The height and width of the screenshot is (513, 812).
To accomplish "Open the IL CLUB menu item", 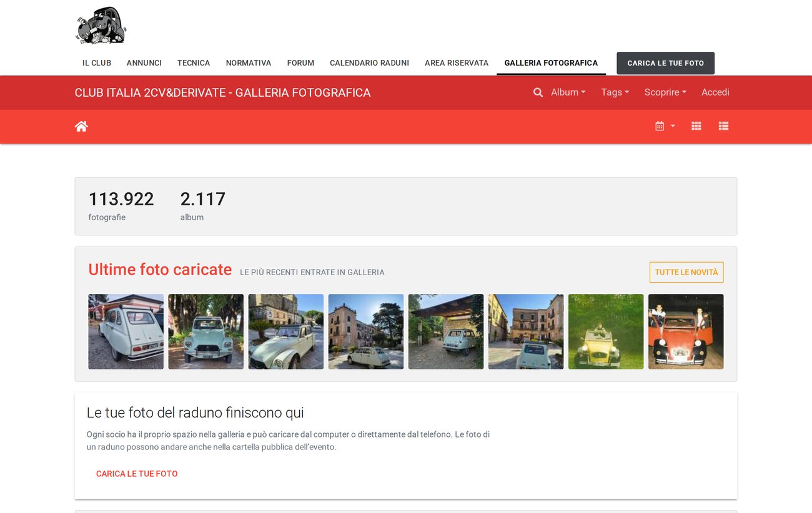I will click(x=97, y=63).
